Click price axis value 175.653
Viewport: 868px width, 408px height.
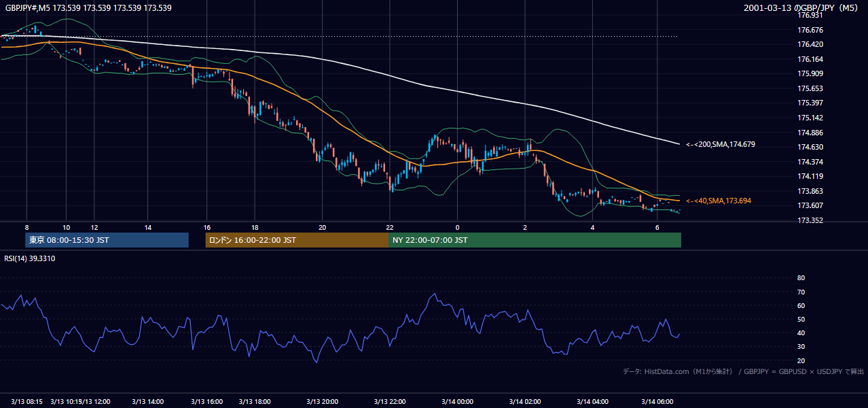coord(810,88)
